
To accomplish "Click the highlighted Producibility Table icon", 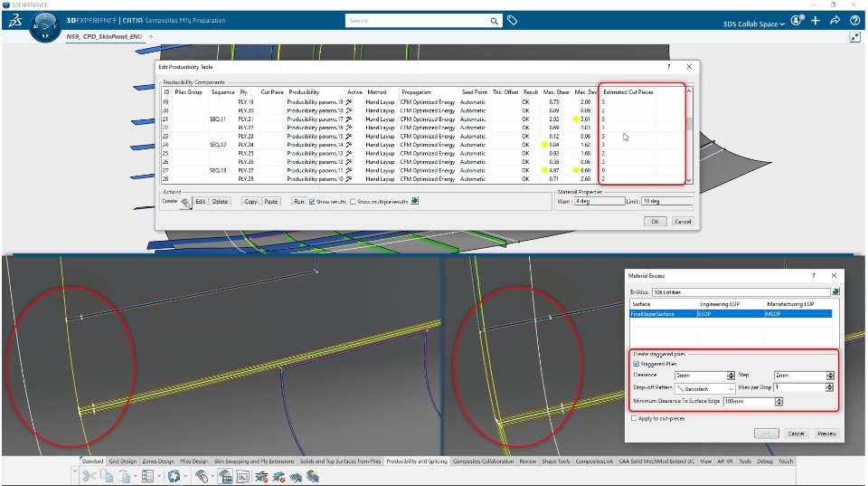I will pyautogui.click(x=225, y=476).
